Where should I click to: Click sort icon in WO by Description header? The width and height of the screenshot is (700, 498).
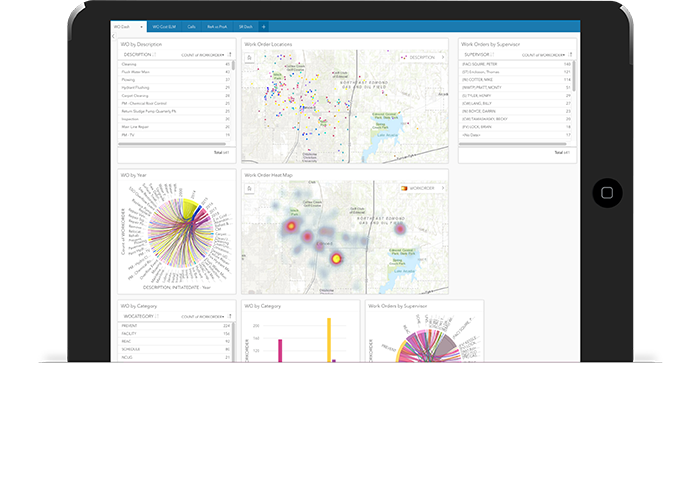point(229,56)
